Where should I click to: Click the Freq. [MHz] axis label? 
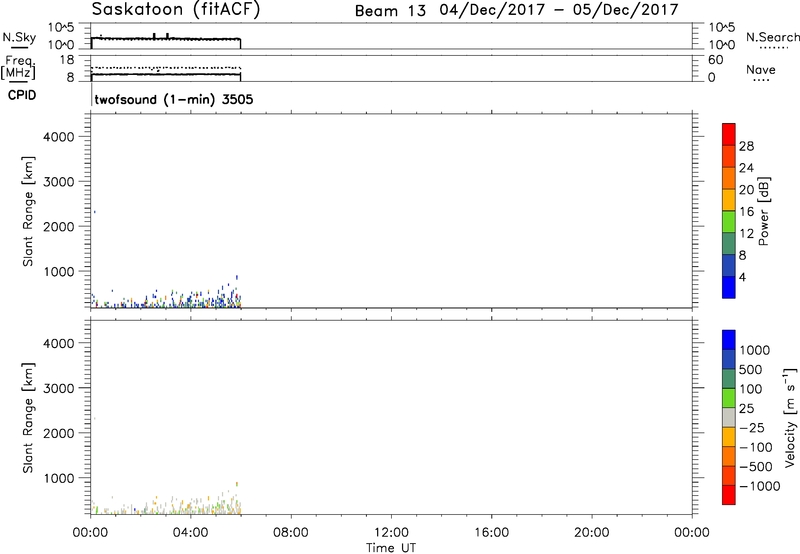(18, 67)
